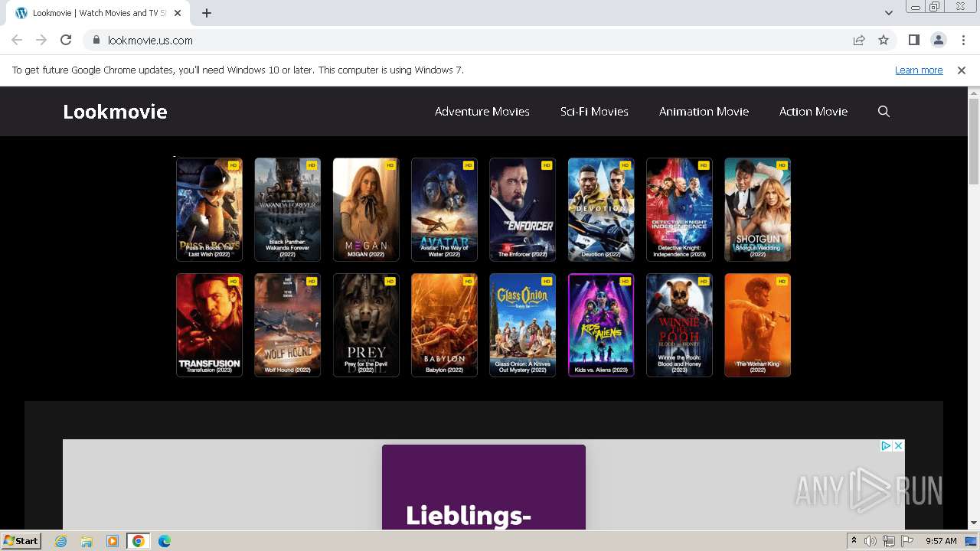Bookmark this tab with star icon
Screen dimensions: 980x551
pyautogui.click(x=884, y=40)
